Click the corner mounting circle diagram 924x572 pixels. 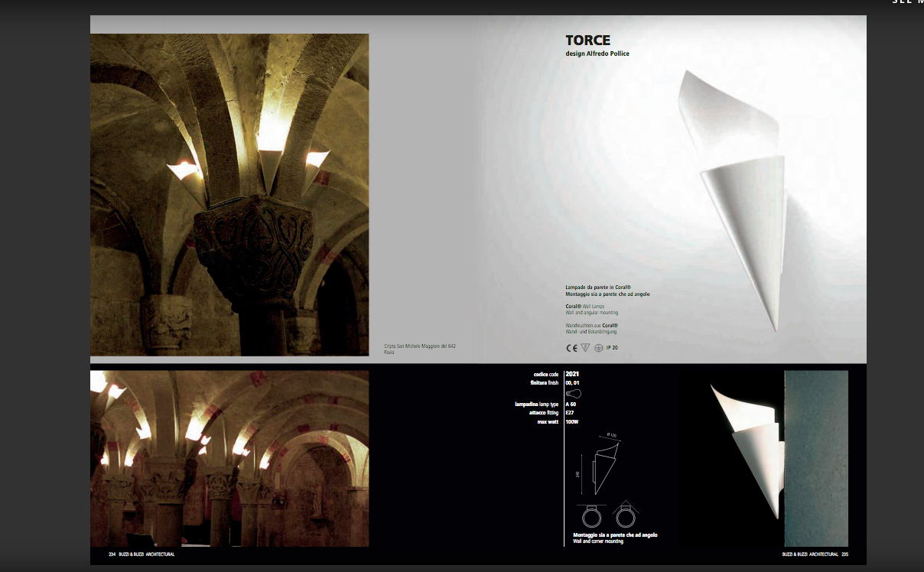[x=625, y=516]
